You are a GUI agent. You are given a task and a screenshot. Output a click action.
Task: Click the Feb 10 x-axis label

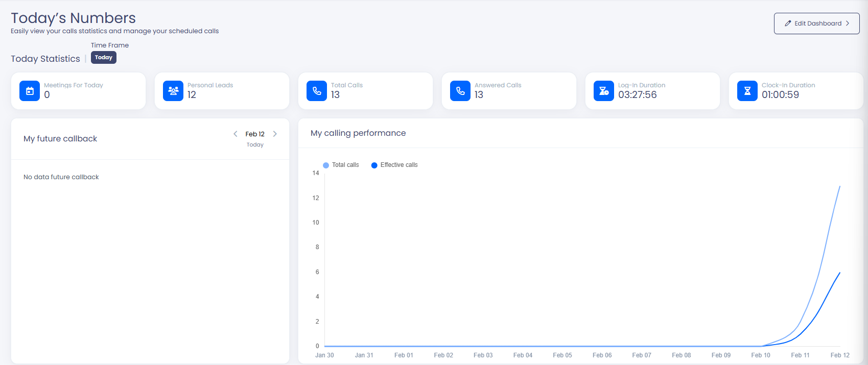point(761,355)
